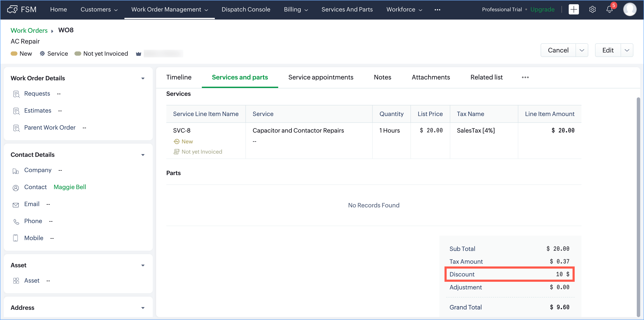644x320 pixels.
Task: Click the more tabs ellipsis icon
Action: [525, 77]
